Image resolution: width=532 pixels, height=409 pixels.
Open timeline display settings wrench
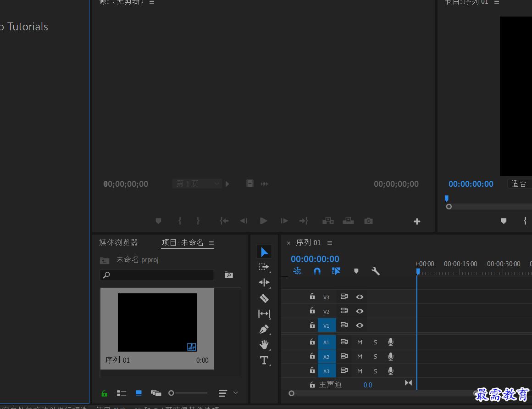click(x=376, y=271)
